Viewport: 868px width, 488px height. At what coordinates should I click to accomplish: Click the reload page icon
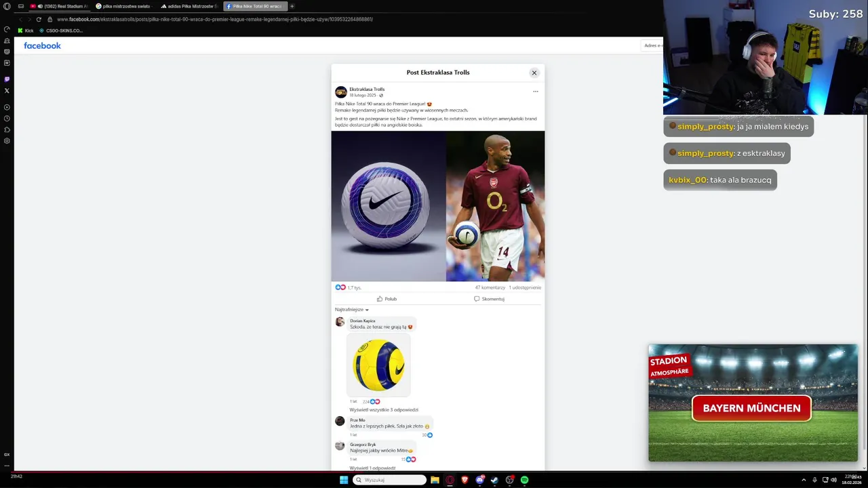click(x=39, y=19)
